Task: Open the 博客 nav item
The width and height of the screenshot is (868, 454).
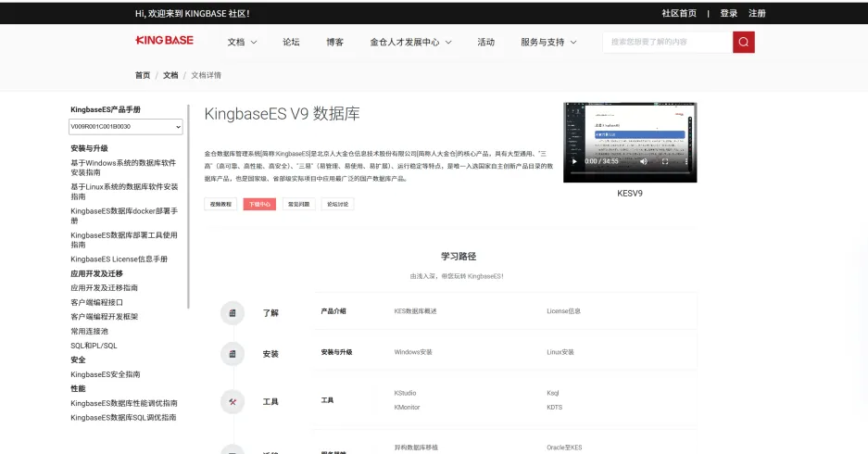Action: pos(335,42)
